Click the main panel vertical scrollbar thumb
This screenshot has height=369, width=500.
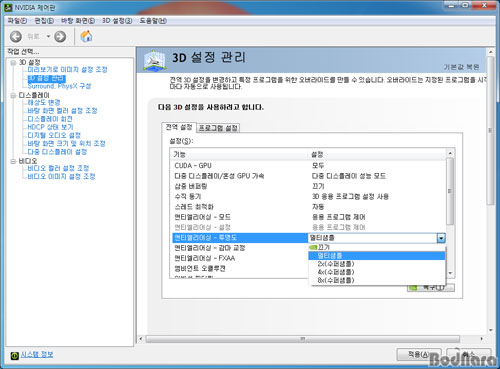[490, 130]
